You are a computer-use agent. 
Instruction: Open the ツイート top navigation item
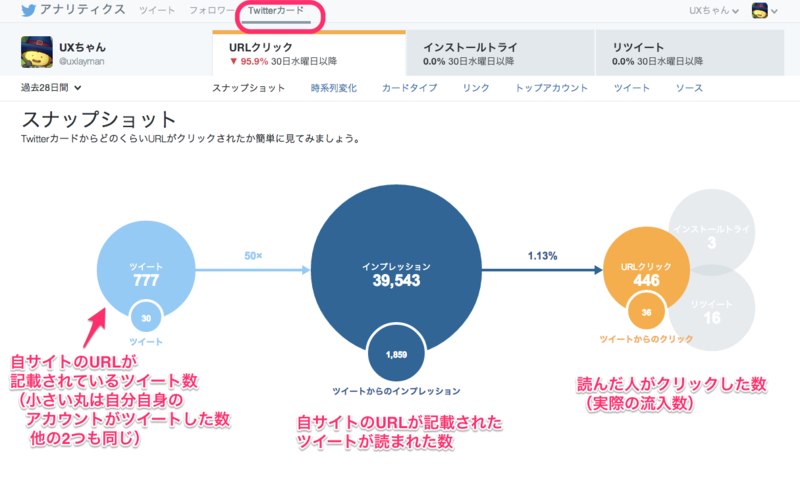(157, 10)
